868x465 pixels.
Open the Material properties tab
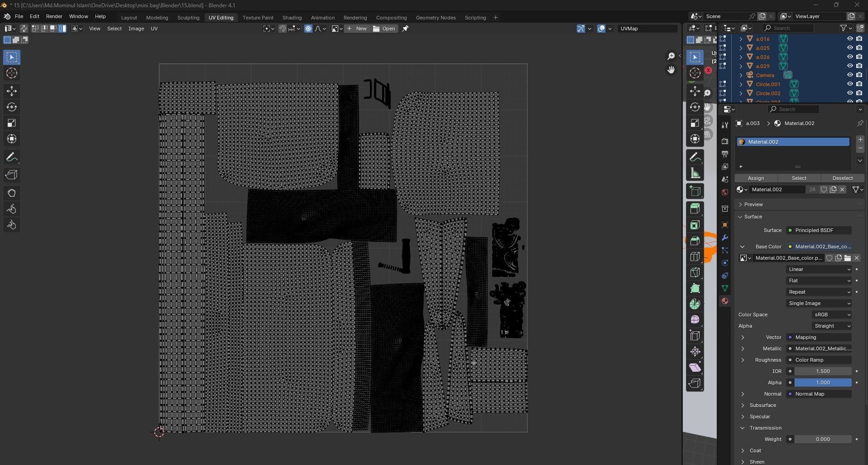pos(725,301)
